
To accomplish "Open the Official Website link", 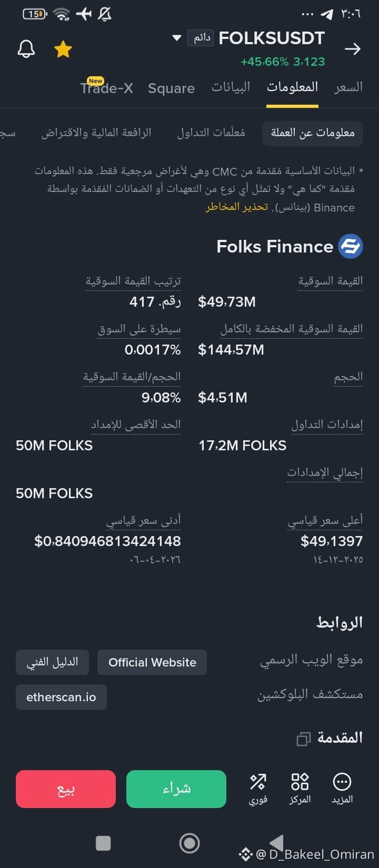I will pyautogui.click(x=152, y=662).
